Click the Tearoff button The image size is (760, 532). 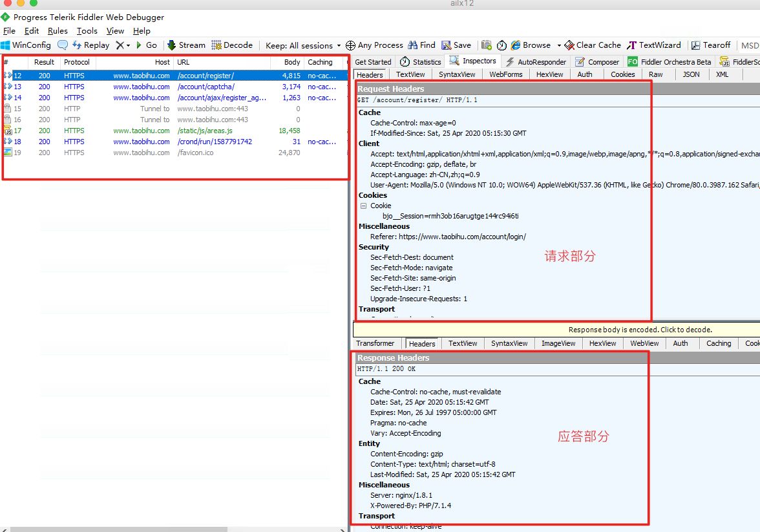[x=711, y=45]
